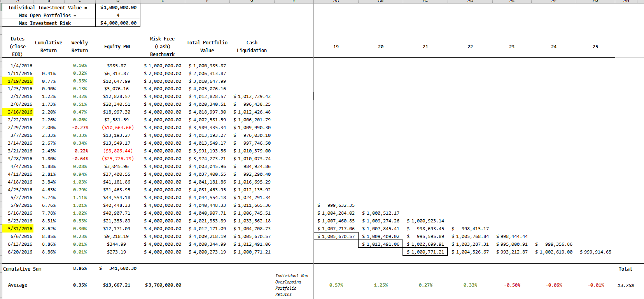Click Total Portfolio Value $ 4,044,554.18

pyautogui.click(x=207, y=198)
